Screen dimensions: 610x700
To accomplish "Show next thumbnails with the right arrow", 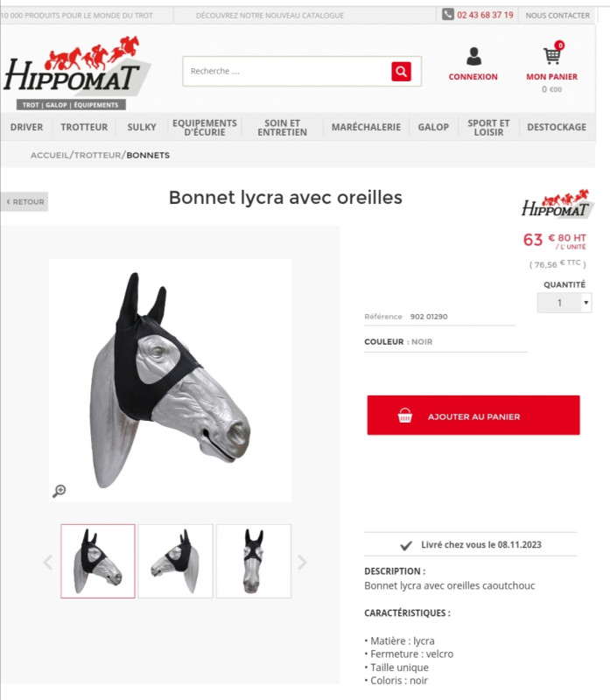I will click(302, 562).
